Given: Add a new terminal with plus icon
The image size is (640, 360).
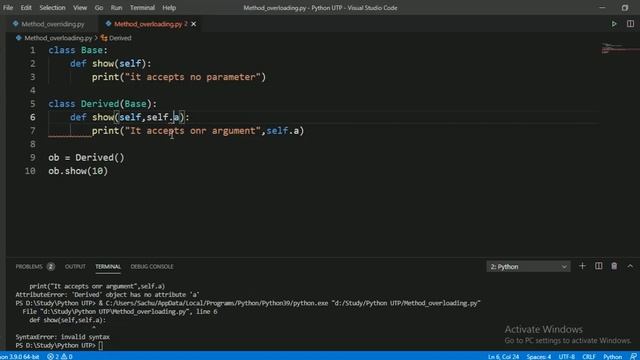Looking at the screenshot, I should click(582, 266).
